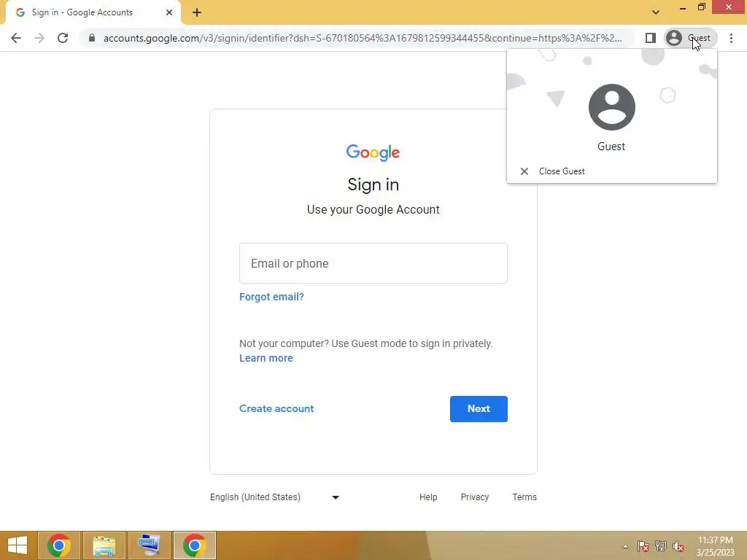
Task: Open the side panel icon
Action: 650,38
